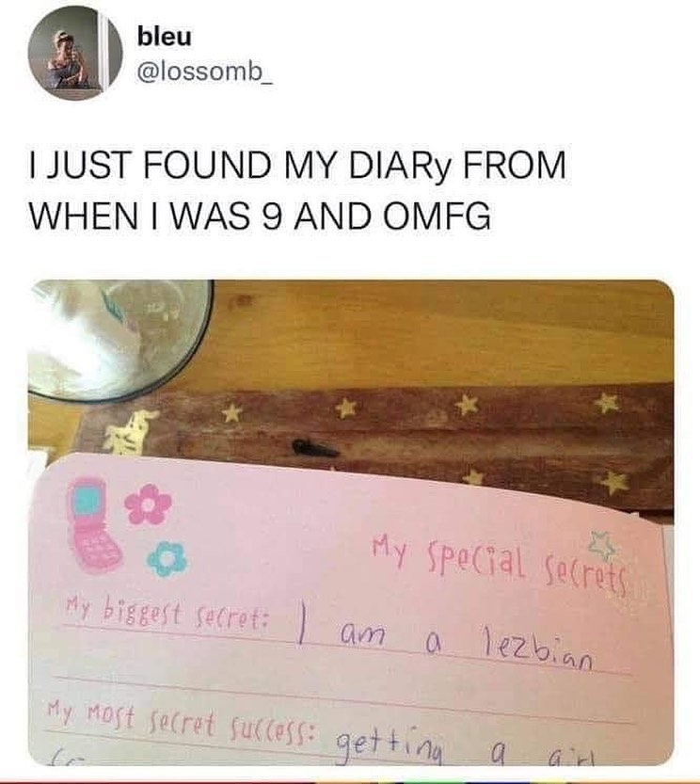Viewport: 700px width, 784px height.
Task: Click the gold unicorn sticker on wood
Action: coord(130,433)
